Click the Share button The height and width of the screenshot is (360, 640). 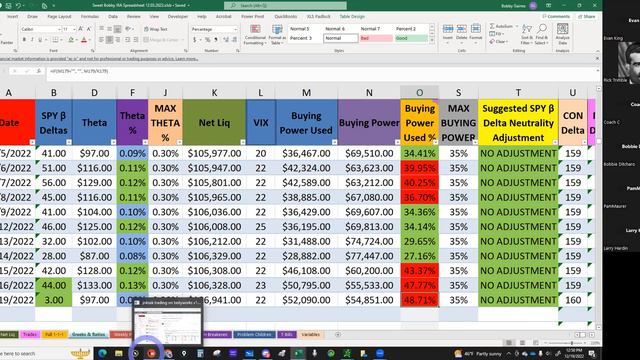pos(587,16)
